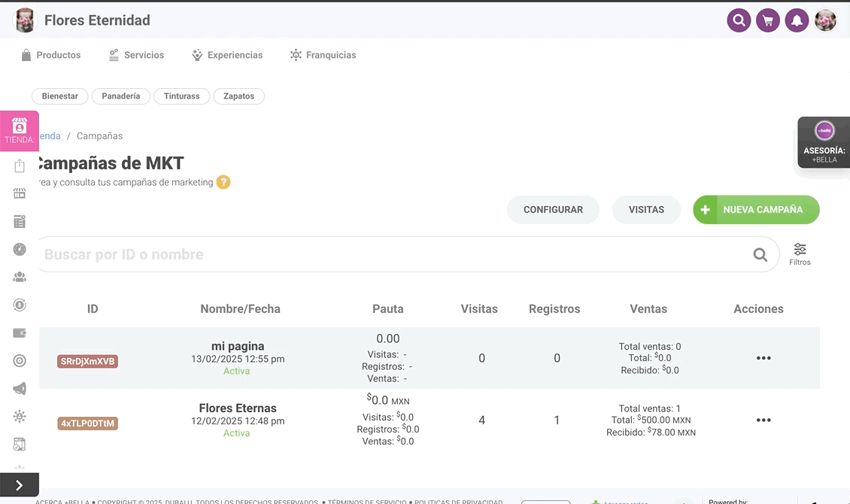Image resolution: width=850 pixels, height=504 pixels.
Task: Click the help question mark icon
Action: coord(223,182)
